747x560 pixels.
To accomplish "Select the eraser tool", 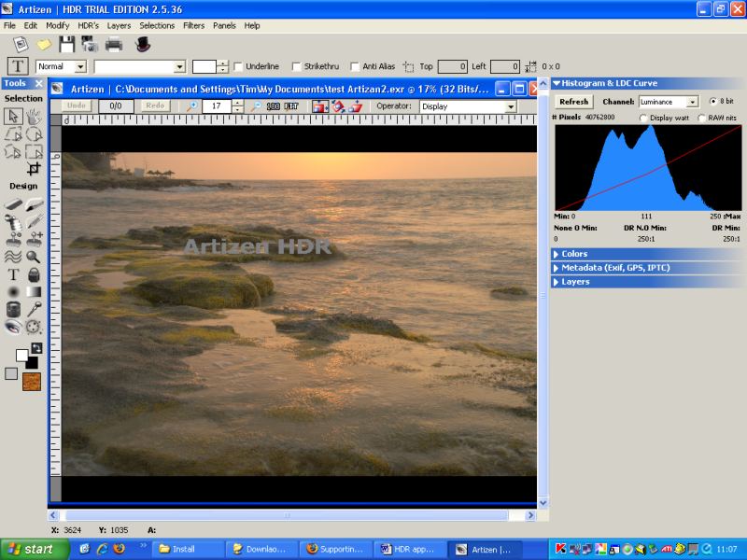I will click(x=13, y=204).
